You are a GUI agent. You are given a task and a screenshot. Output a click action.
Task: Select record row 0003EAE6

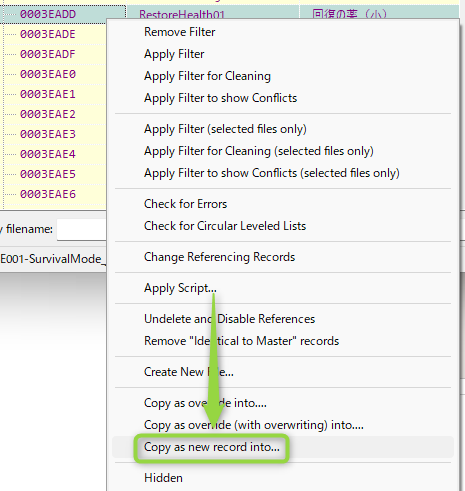(48, 194)
